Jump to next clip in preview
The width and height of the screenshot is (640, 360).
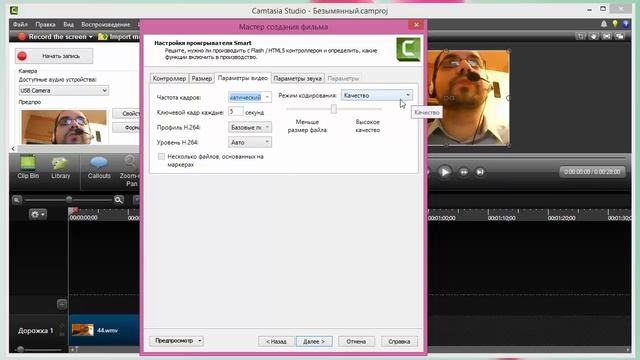[x=480, y=172]
